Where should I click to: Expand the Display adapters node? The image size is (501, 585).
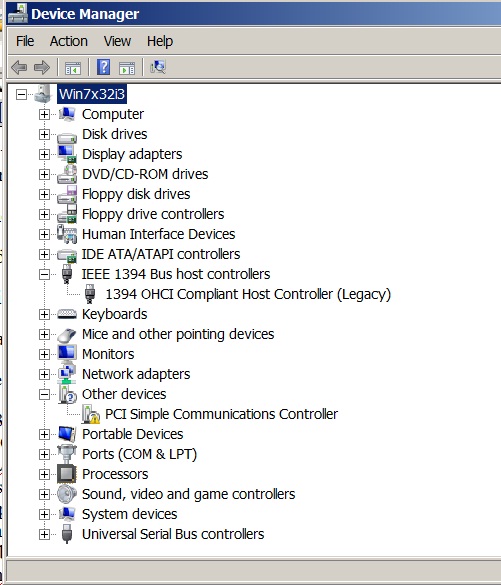(44, 154)
